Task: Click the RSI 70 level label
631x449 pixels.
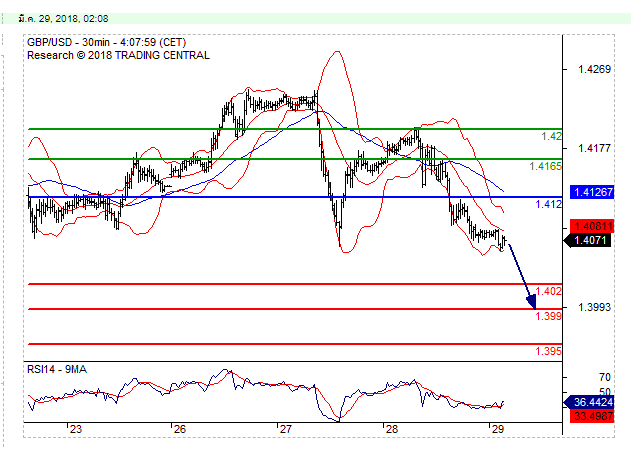Action: [x=605, y=377]
